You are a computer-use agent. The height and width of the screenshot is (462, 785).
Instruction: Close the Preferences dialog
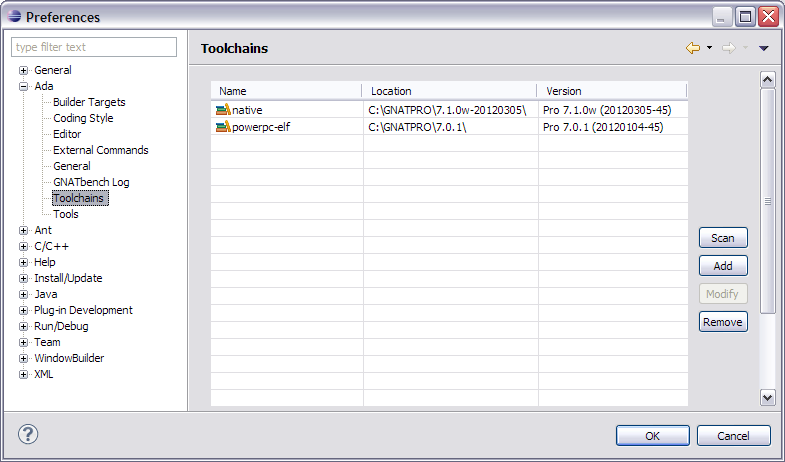[768, 17]
